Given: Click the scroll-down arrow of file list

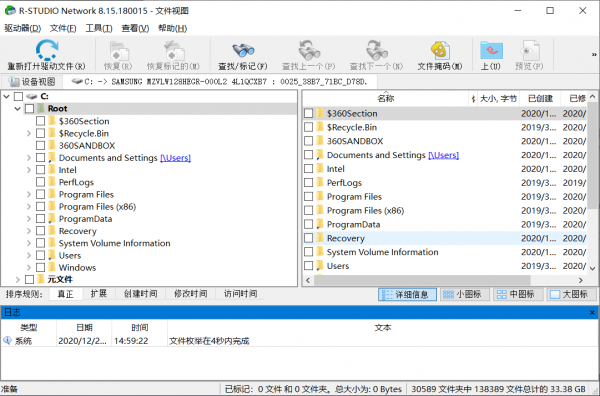Looking at the screenshot, I should pyautogui.click(x=592, y=268).
